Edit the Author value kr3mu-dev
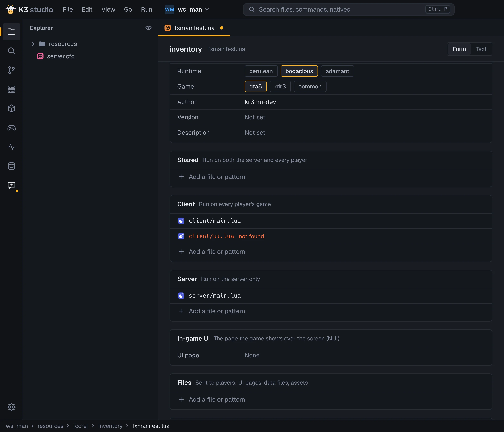 click(x=260, y=102)
